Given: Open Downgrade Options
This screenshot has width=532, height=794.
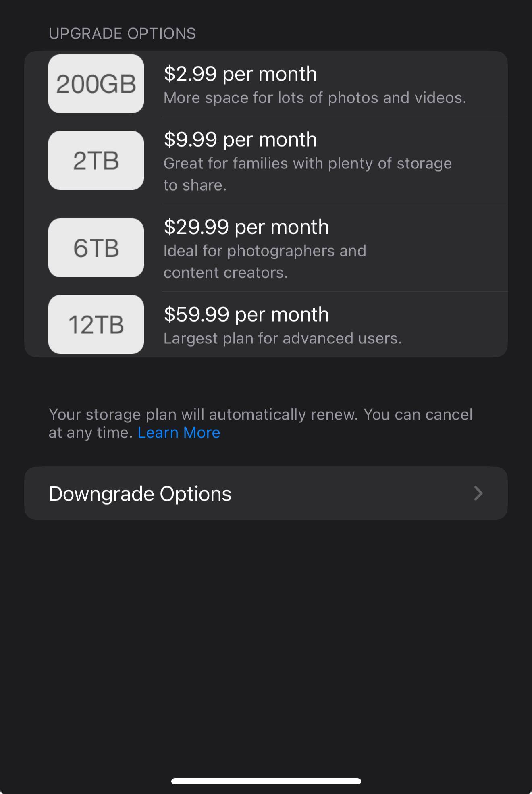Looking at the screenshot, I should [140, 494].
